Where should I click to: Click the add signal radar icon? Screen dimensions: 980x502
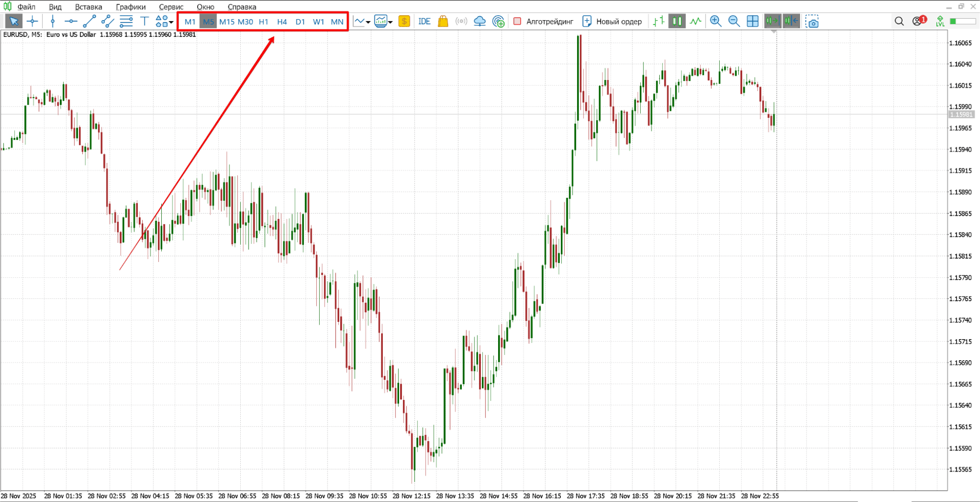click(499, 21)
